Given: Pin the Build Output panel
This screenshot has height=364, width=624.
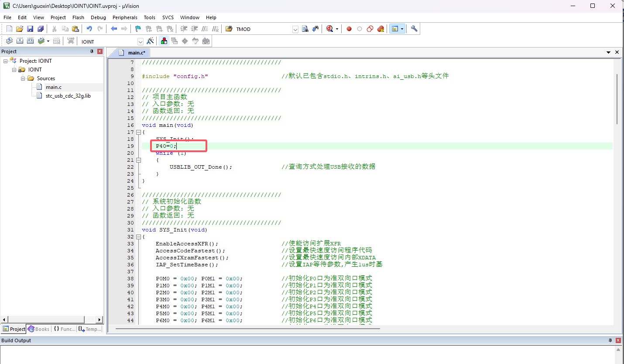Looking at the screenshot, I should [x=610, y=340].
